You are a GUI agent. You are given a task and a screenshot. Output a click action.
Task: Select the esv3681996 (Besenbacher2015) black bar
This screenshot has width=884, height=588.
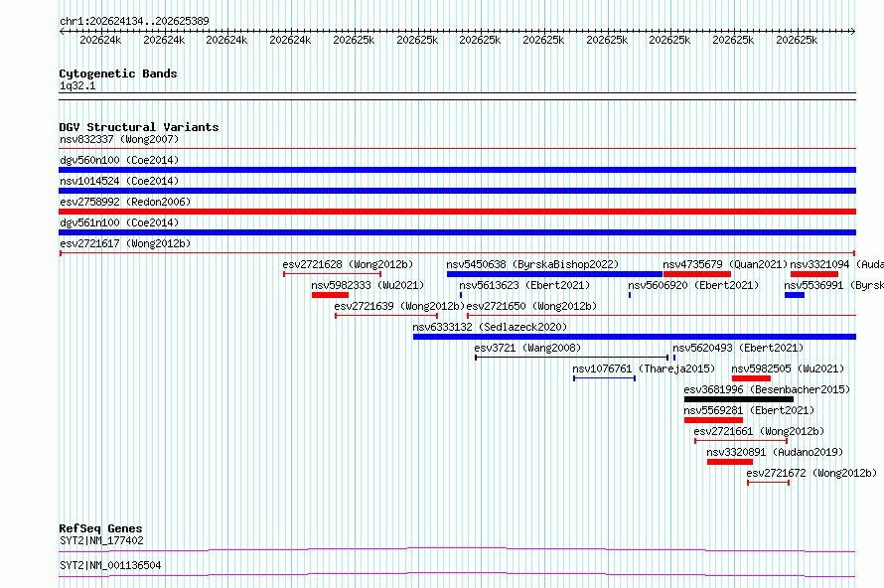pos(739,399)
